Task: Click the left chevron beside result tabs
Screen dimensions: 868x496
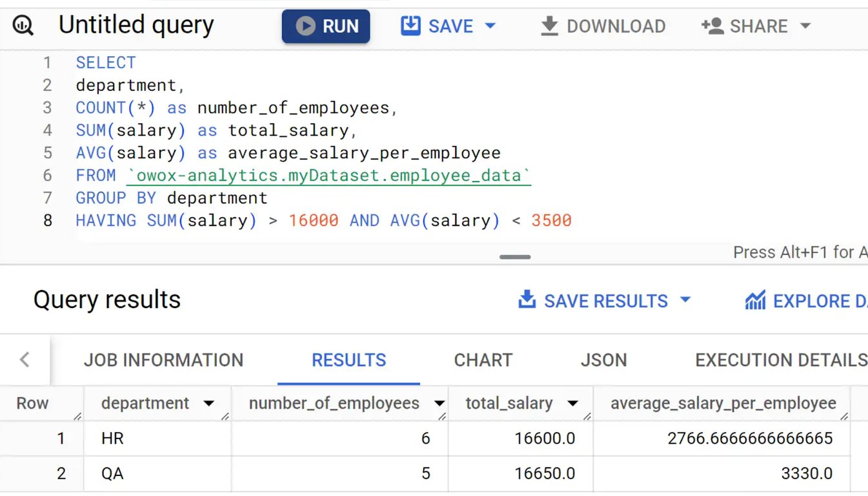Action: click(25, 360)
